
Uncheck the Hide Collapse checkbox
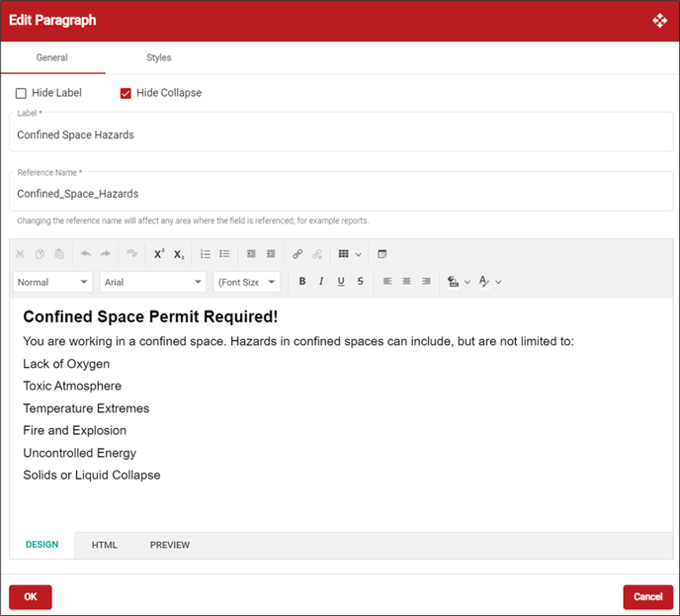[126, 93]
